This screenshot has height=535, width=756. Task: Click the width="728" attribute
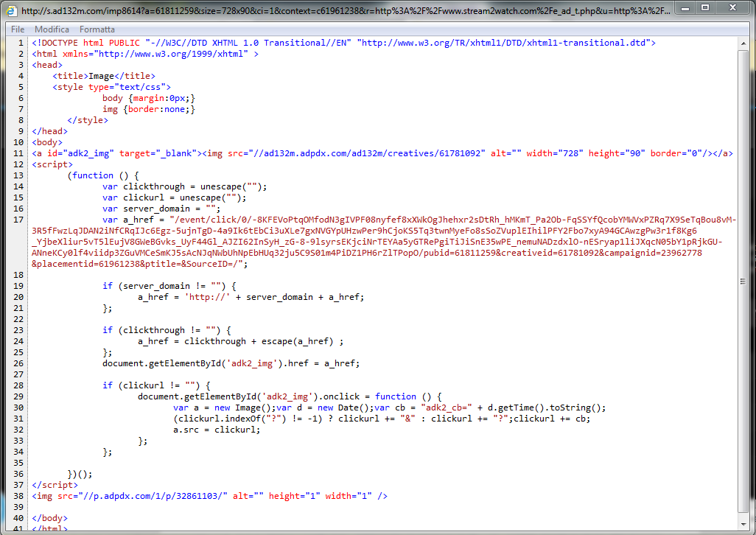click(x=554, y=154)
